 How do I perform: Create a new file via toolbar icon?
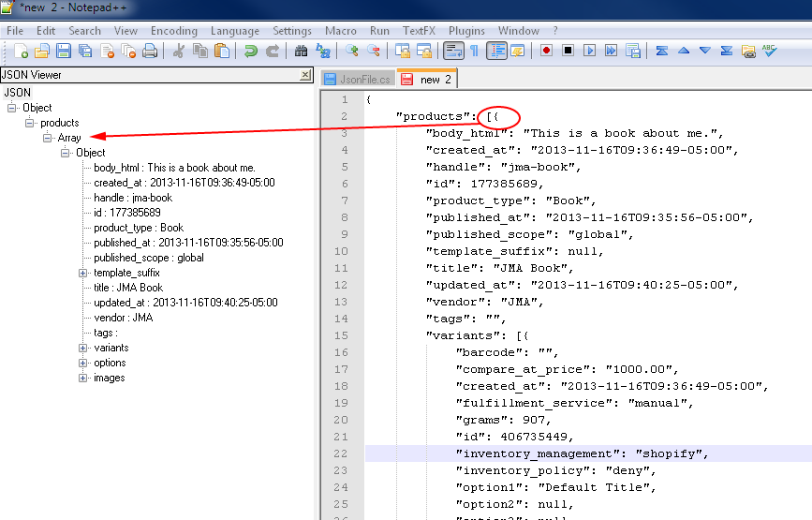tap(21, 51)
